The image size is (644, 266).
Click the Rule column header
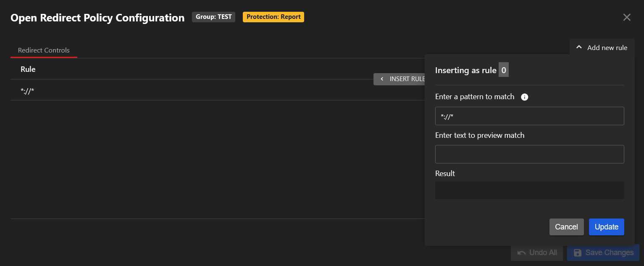[x=28, y=69]
